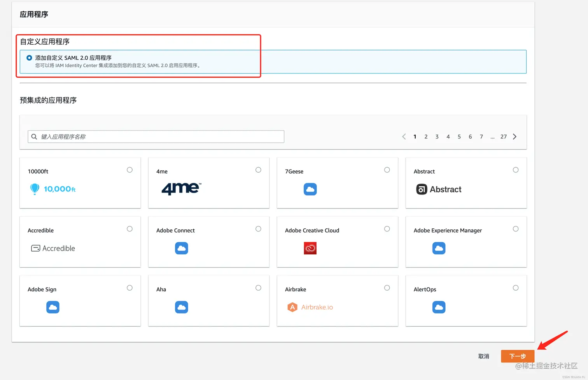This screenshot has width=588, height=380.
Task: Click the Adobe Sign card title
Action: (42, 289)
